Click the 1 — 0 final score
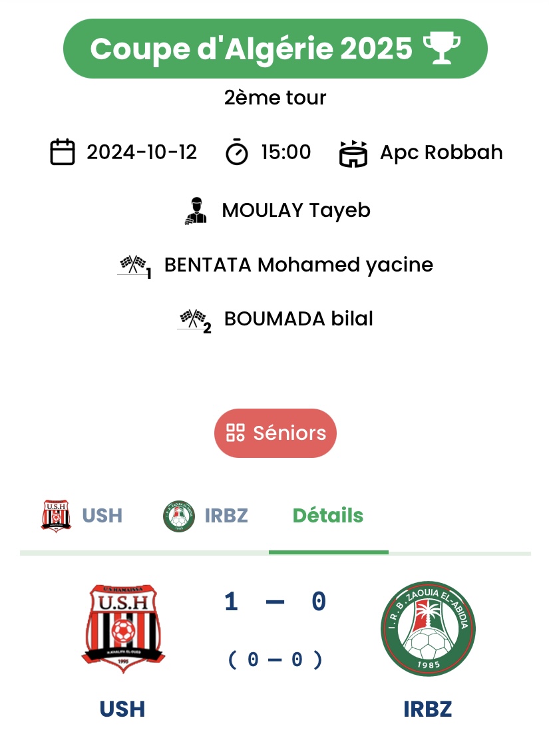 275,602
